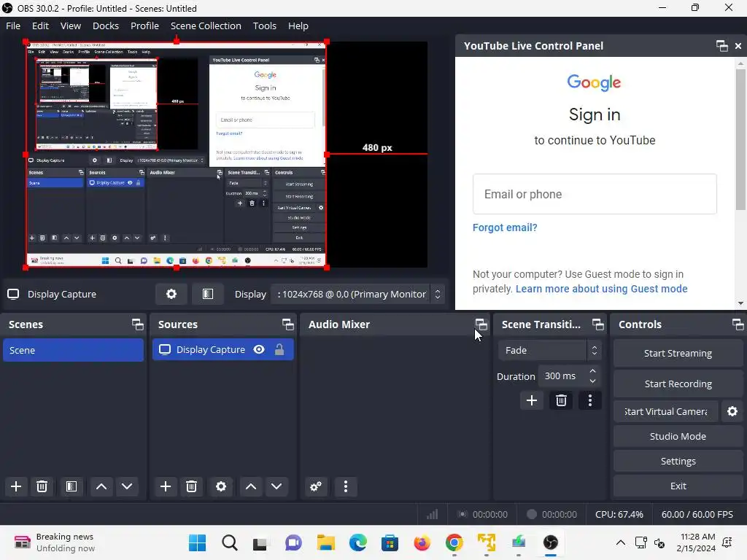Open the Edit menu
This screenshot has width=747, height=560.
coord(41,26)
